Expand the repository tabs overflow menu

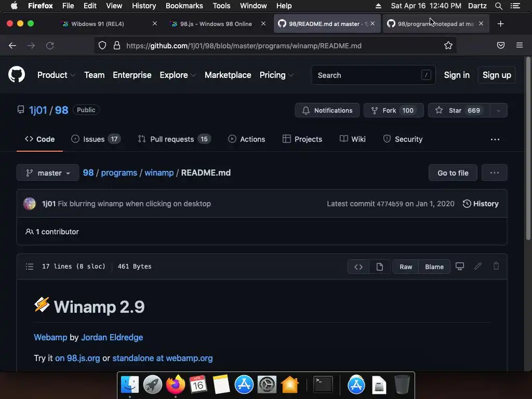coord(495,139)
